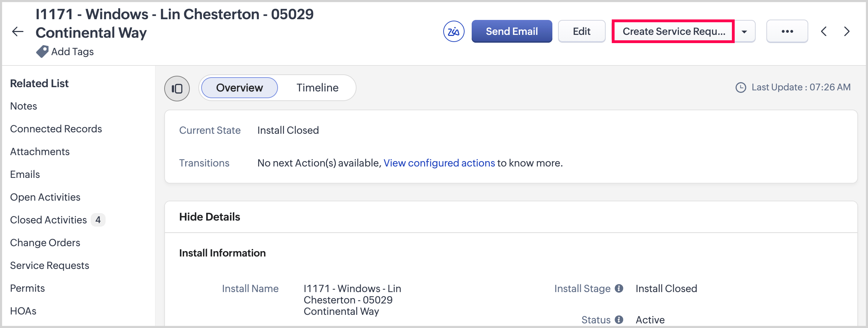Click the Last Update clock icon

[x=741, y=88]
